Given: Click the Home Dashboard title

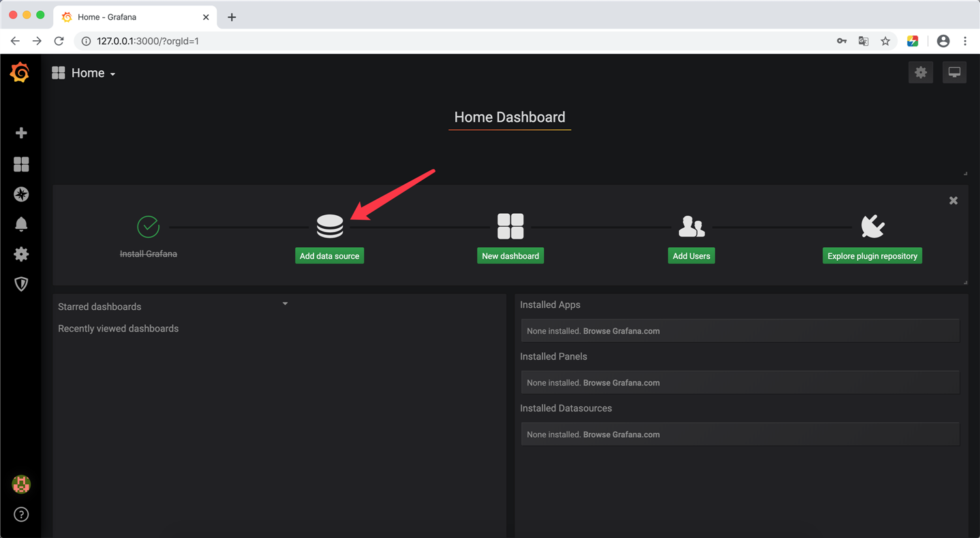Looking at the screenshot, I should pyautogui.click(x=510, y=117).
